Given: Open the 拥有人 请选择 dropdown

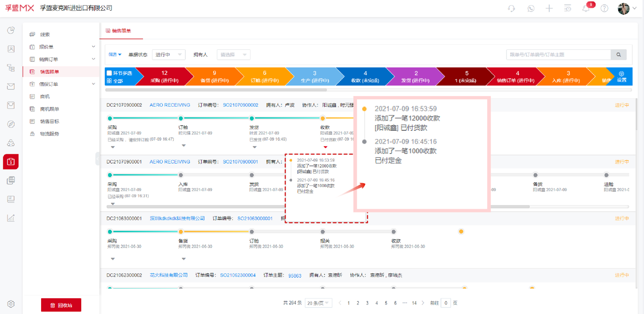Looking at the screenshot, I should tap(233, 54).
